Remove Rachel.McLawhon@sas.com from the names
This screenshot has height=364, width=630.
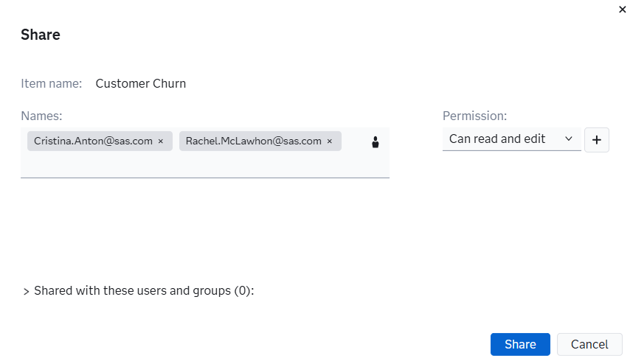point(330,141)
